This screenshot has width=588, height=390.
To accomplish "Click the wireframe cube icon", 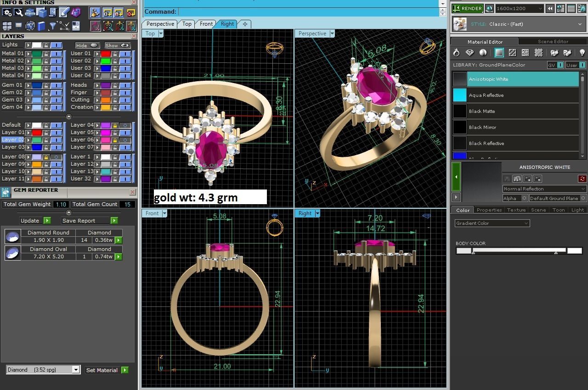I will pos(30,26).
